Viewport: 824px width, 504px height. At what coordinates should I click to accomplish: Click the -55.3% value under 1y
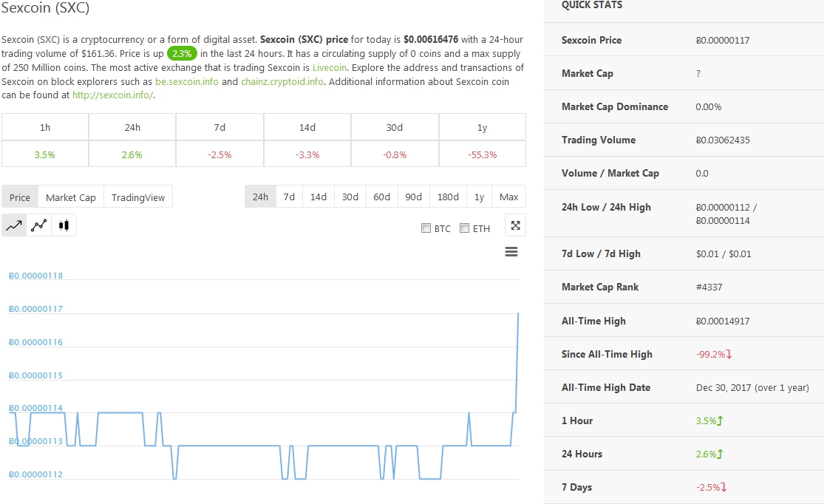pyautogui.click(x=483, y=154)
